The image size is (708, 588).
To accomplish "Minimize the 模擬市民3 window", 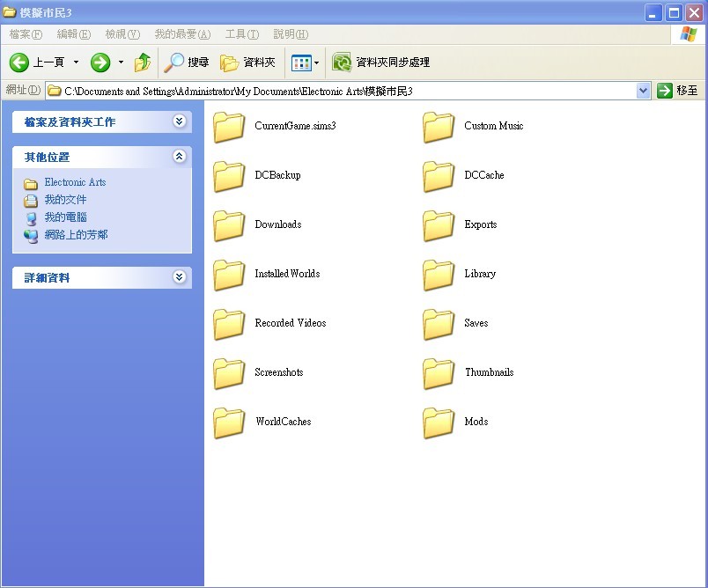I will point(653,13).
